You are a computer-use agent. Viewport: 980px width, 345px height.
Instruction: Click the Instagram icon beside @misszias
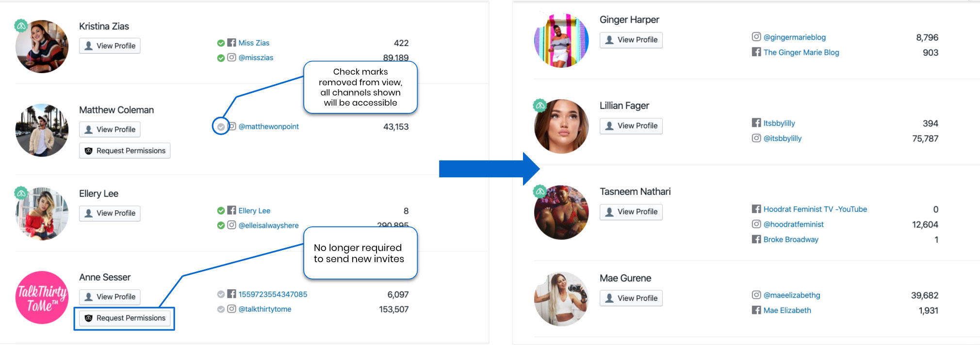(232, 57)
